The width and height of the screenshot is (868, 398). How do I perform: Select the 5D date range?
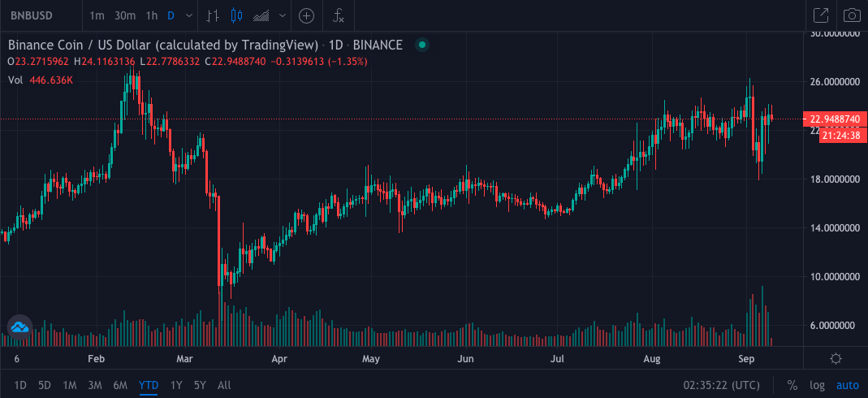(45, 385)
